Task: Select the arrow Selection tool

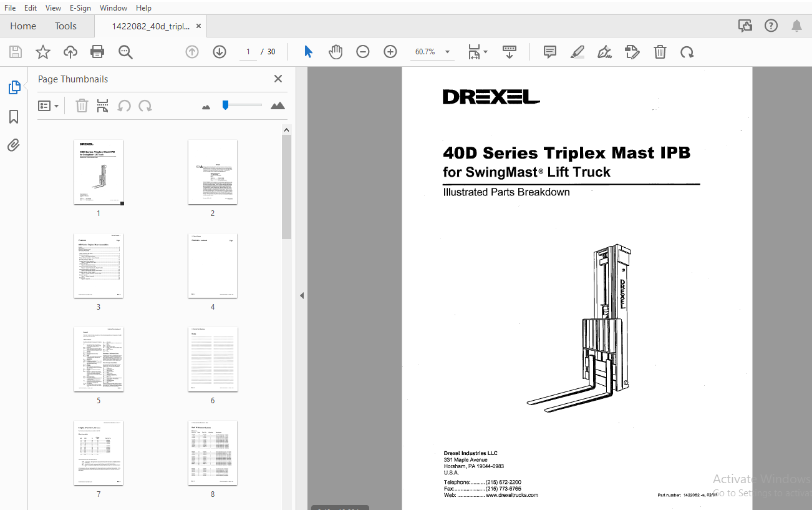Action: tap(308, 52)
